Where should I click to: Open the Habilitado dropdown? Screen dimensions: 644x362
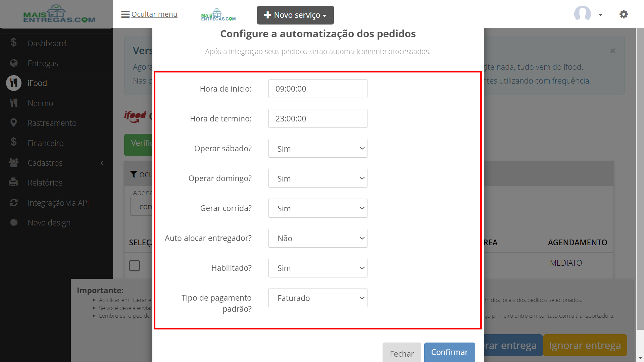pos(318,268)
